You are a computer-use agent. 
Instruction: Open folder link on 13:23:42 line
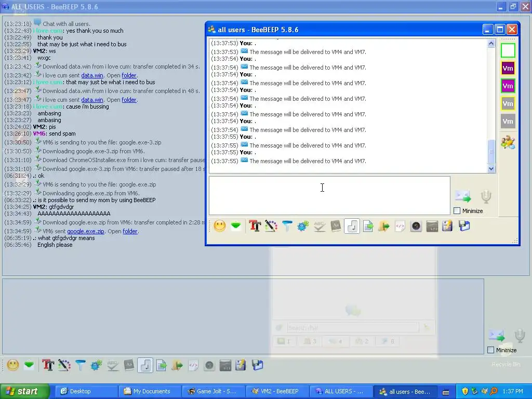click(x=129, y=75)
